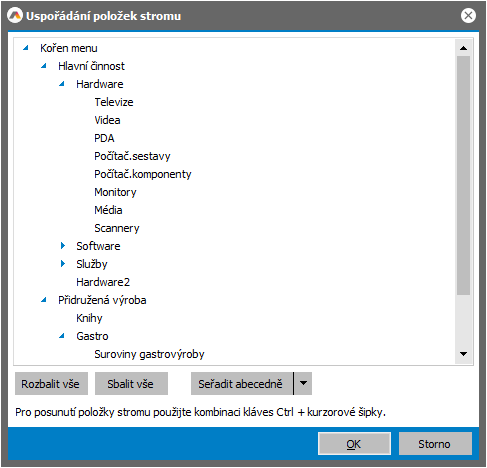Confirm with the OK button
The height and width of the screenshot is (468, 487).
[x=354, y=444]
